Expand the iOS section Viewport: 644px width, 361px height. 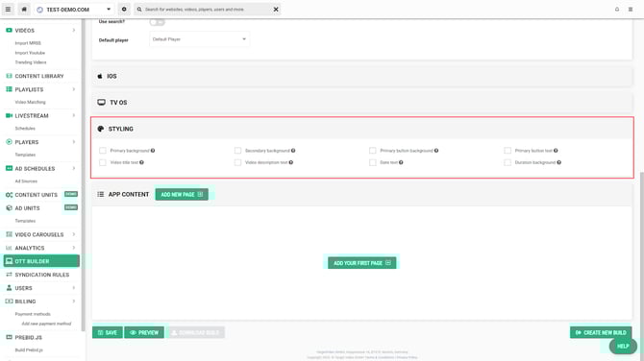[361, 76]
